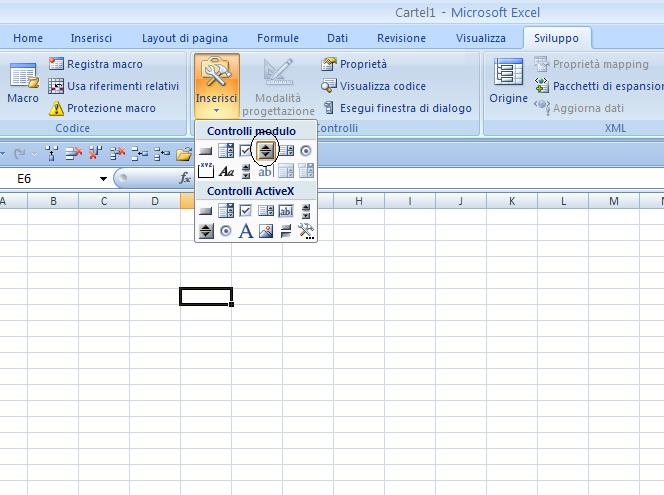Select the form List box control
This screenshot has height=495, width=664.
tap(286, 151)
